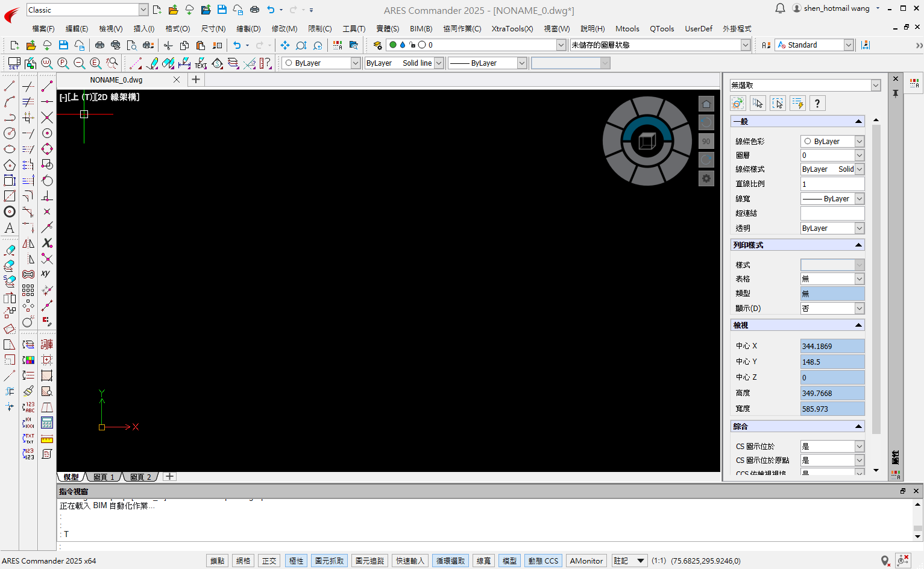Toggle the 動態 CCS status button
Image resolution: width=924 pixels, height=569 pixels.
[x=543, y=561]
